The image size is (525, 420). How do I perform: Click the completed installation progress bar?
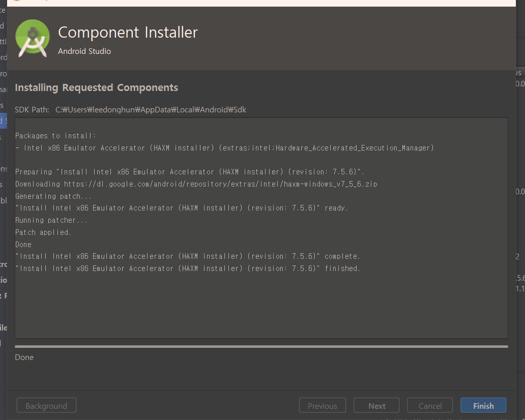pyautogui.click(x=261, y=346)
